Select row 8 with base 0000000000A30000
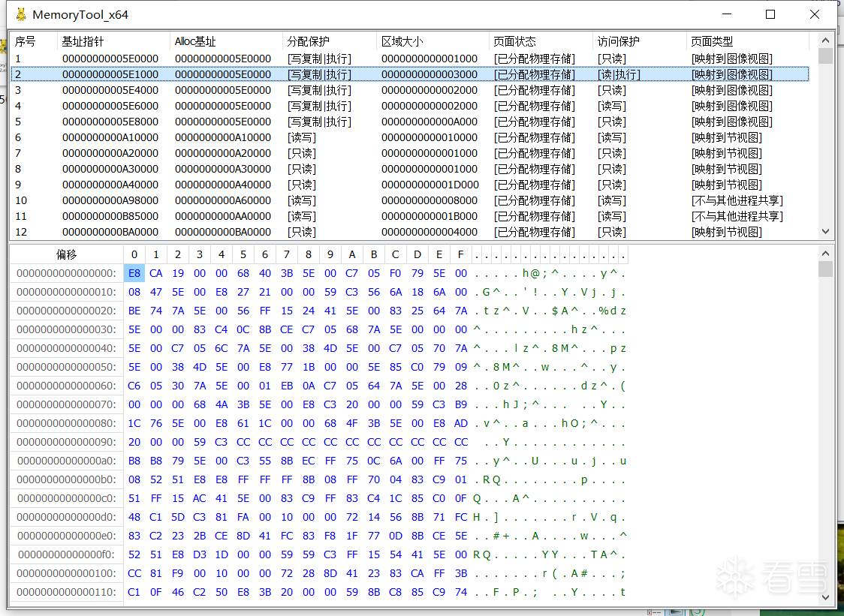Screen dimensions: 844x616 click(x=410, y=169)
